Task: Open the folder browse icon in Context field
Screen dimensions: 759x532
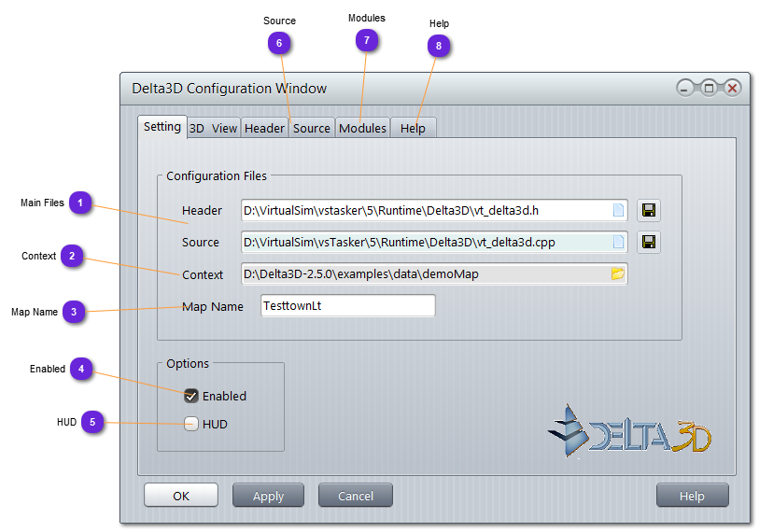Action: coord(617,274)
